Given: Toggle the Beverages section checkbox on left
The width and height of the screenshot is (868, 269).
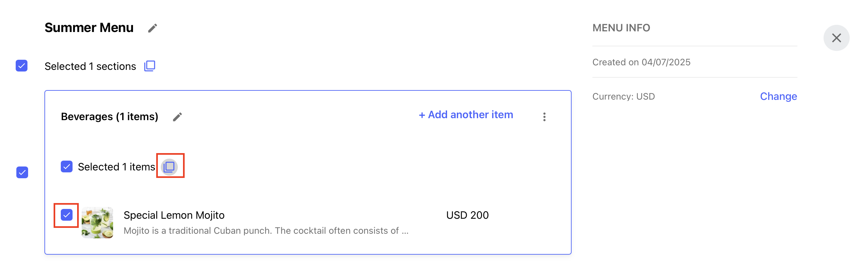Looking at the screenshot, I should tap(22, 172).
